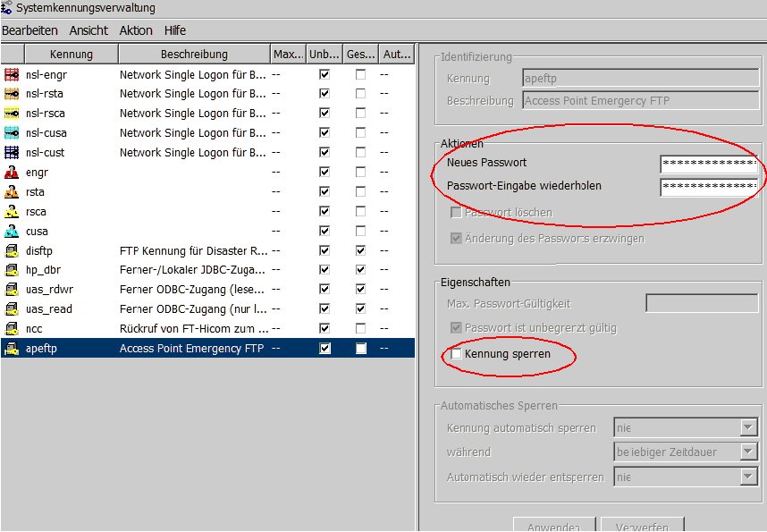Viewport: 767px width, 532px height.
Task: Toggle the Ges... checkbox for disftp
Action: (x=360, y=250)
